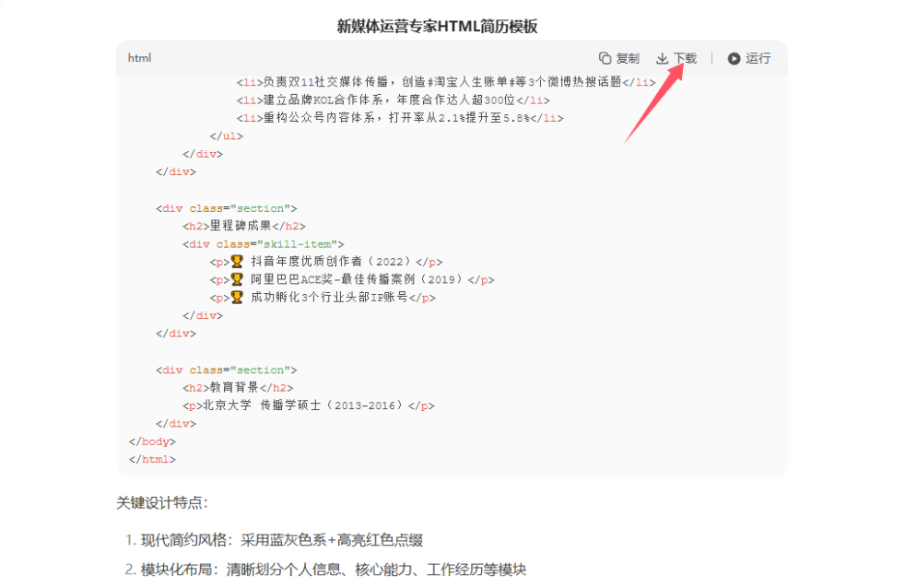Click the 新媒体运营专家HTML简历模板 heading
905x588 pixels.
pos(437,26)
